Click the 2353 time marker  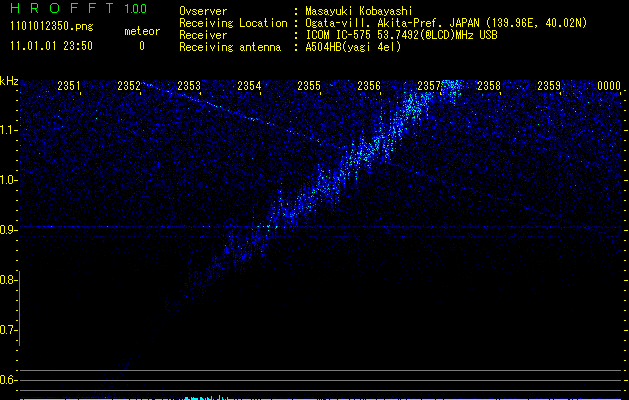189,86
